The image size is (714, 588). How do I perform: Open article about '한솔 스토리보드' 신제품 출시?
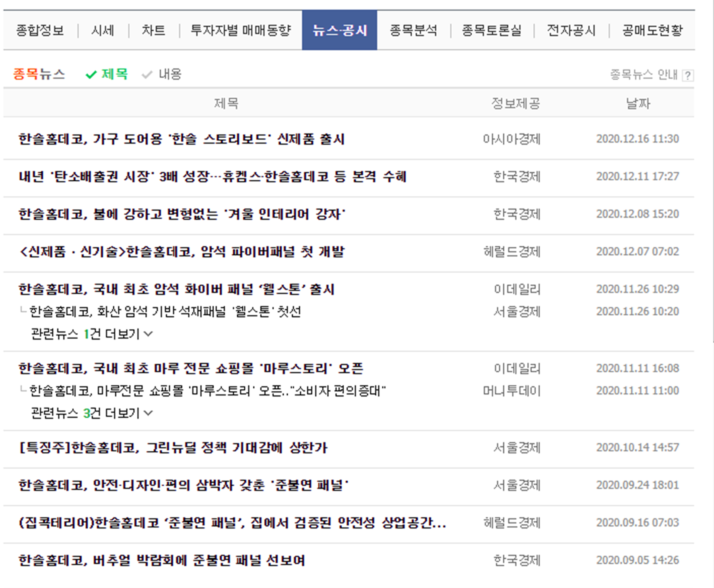[182, 139]
